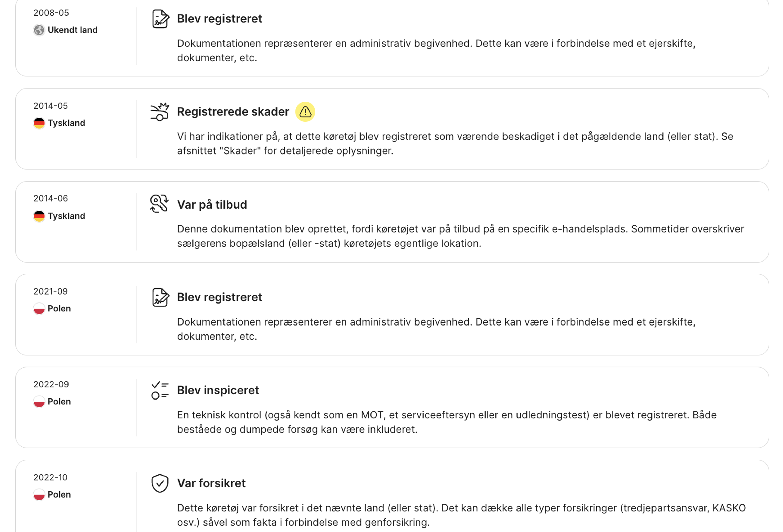Click the German flag beside Tyskland 2014-05
The width and height of the screenshot is (783, 532).
tap(39, 123)
